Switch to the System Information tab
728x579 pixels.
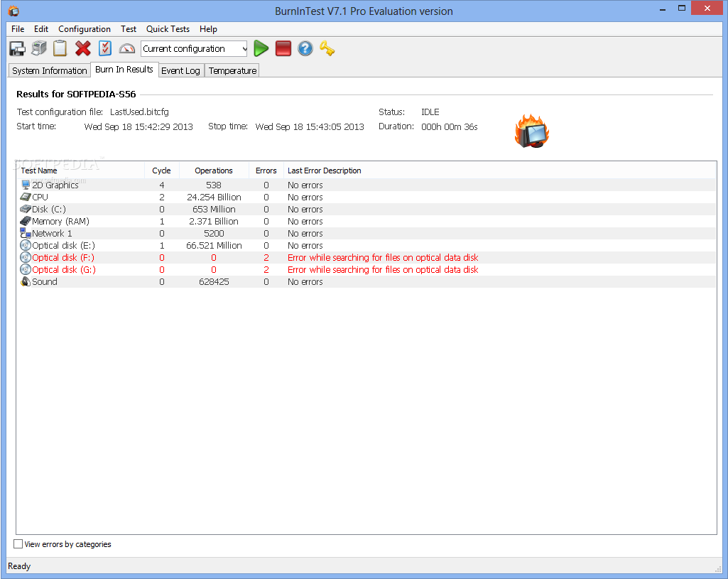pyautogui.click(x=49, y=70)
